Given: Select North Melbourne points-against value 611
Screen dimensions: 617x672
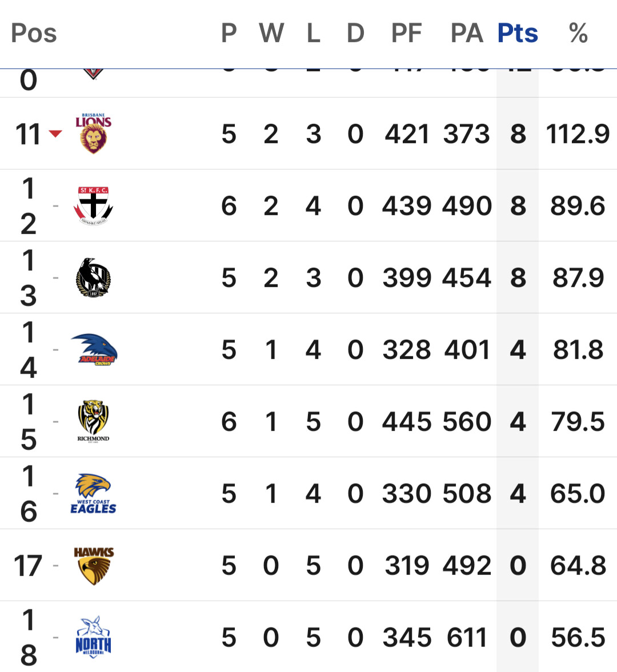Looking at the screenshot, I should tap(467, 637).
